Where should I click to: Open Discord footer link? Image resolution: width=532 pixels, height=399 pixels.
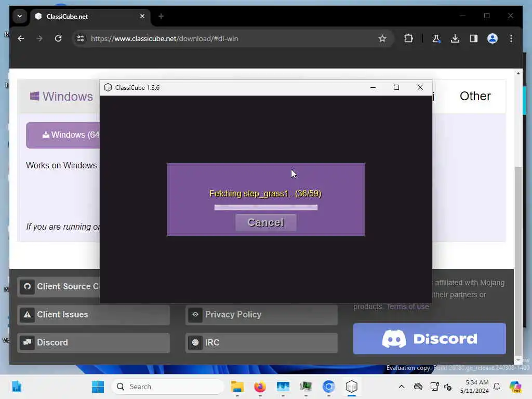(x=94, y=343)
